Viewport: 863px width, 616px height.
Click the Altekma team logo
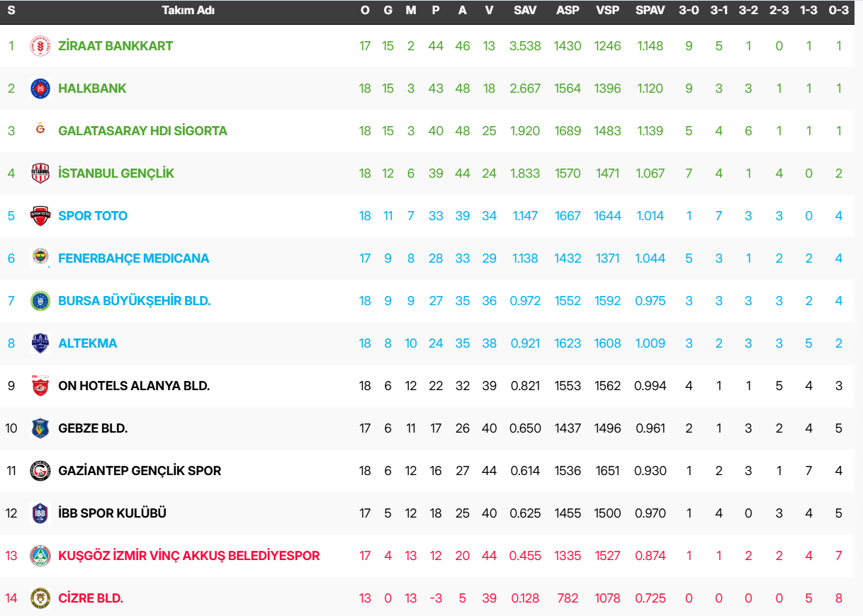tap(40, 343)
